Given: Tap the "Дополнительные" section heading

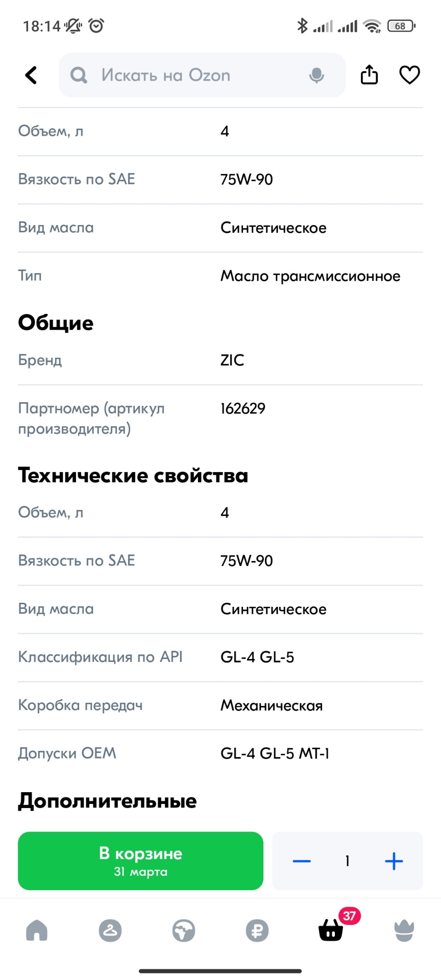Looking at the screenshot, I should (x=107, y=801).
